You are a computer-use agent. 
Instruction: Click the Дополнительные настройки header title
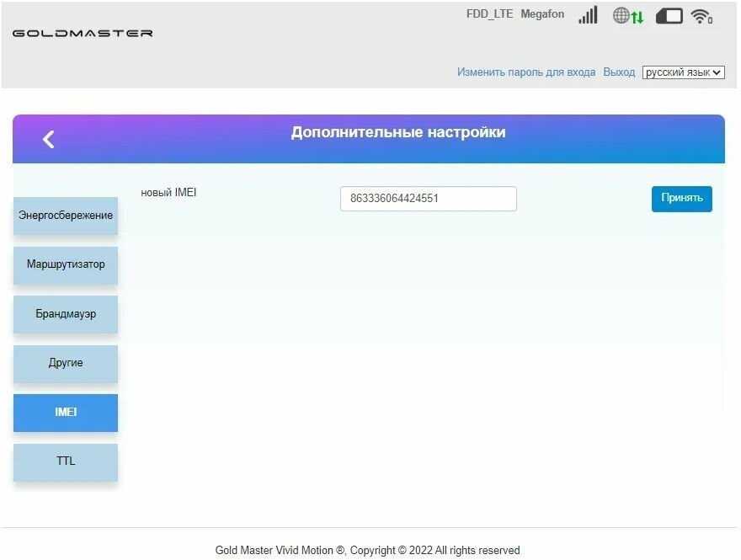click(398, 132)
